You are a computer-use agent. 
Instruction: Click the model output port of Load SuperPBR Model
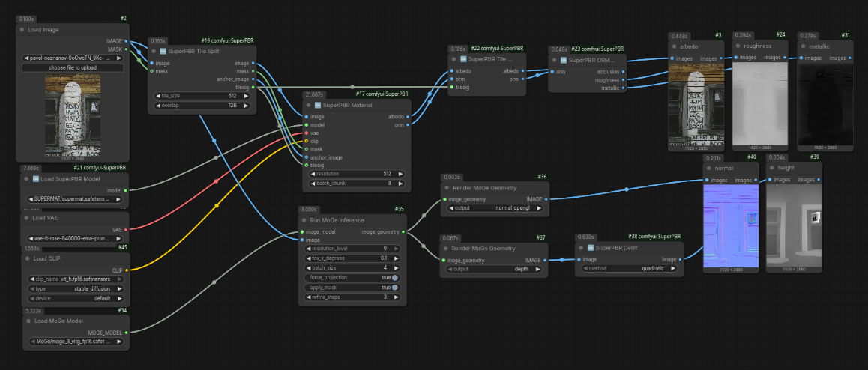point(126,190)
